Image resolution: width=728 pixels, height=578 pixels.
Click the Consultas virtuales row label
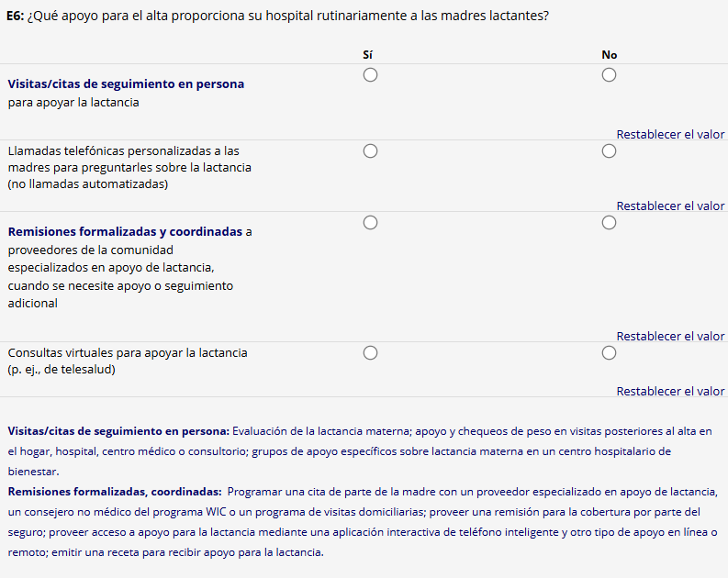point(127,361)
